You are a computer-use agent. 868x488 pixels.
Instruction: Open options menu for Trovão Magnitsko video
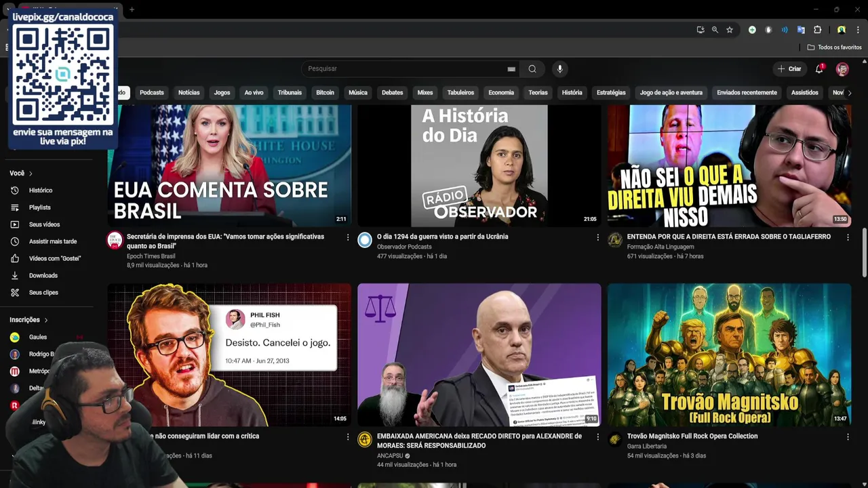pos(848,436)
